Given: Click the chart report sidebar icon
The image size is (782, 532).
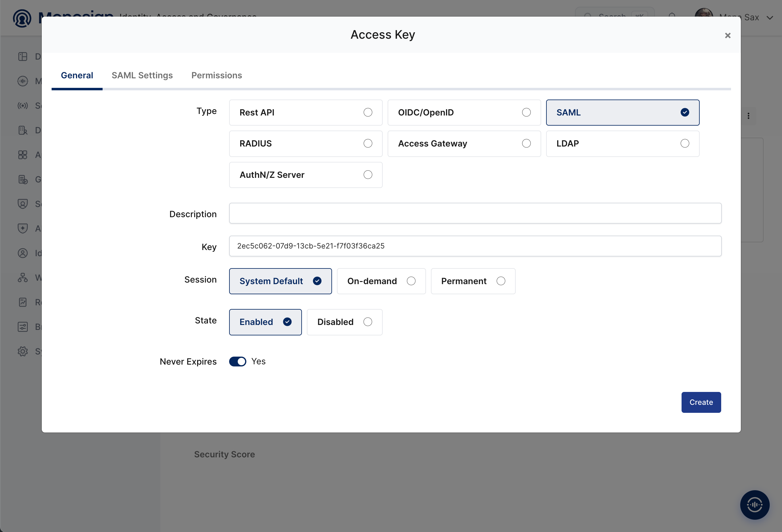Looking at the screenshot, I should coord(22,302).
